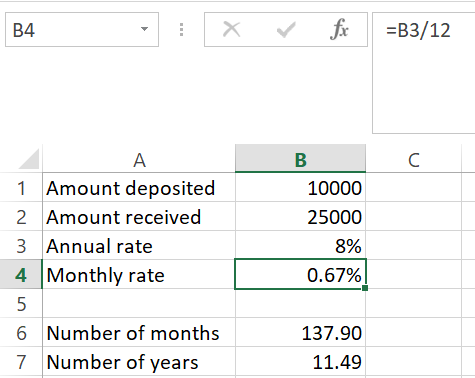Click the formula bar resize dots handle
This screenshot has width=475, height=378.
(x=181, y=30)
